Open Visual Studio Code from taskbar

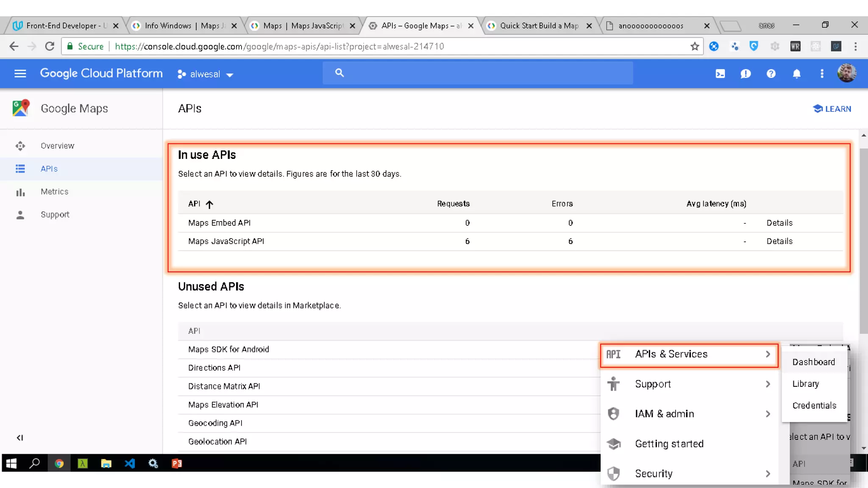(130, 463)
